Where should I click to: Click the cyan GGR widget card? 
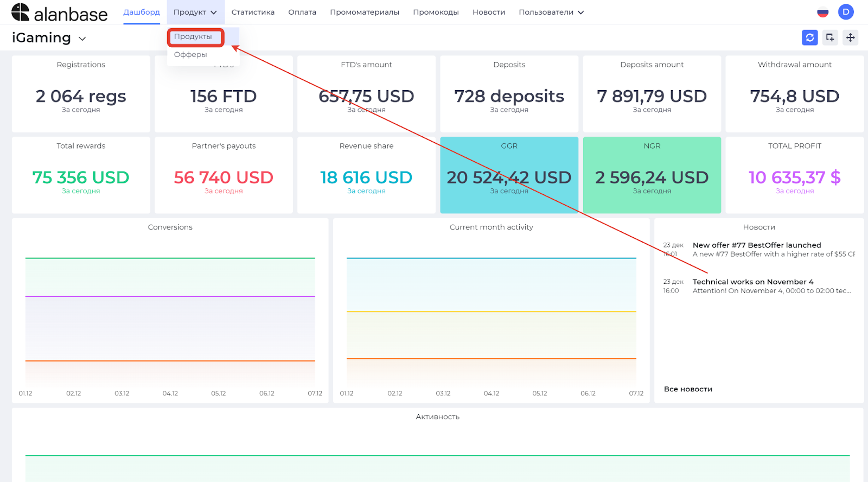tap(509, 175)
